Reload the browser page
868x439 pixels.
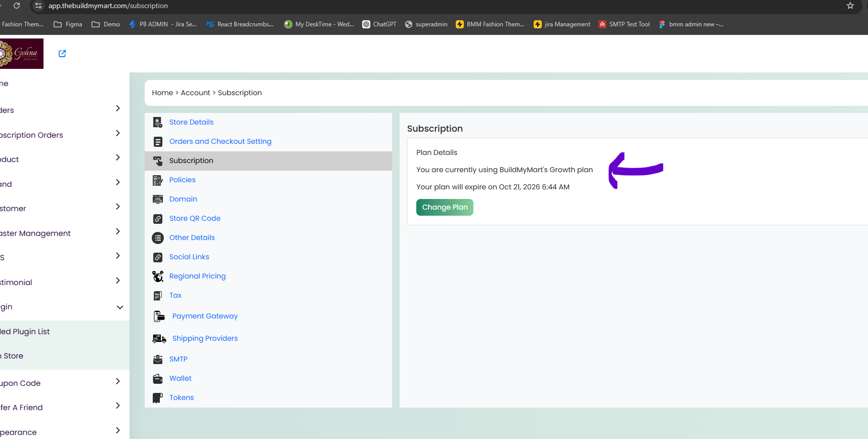click(17, 6)
